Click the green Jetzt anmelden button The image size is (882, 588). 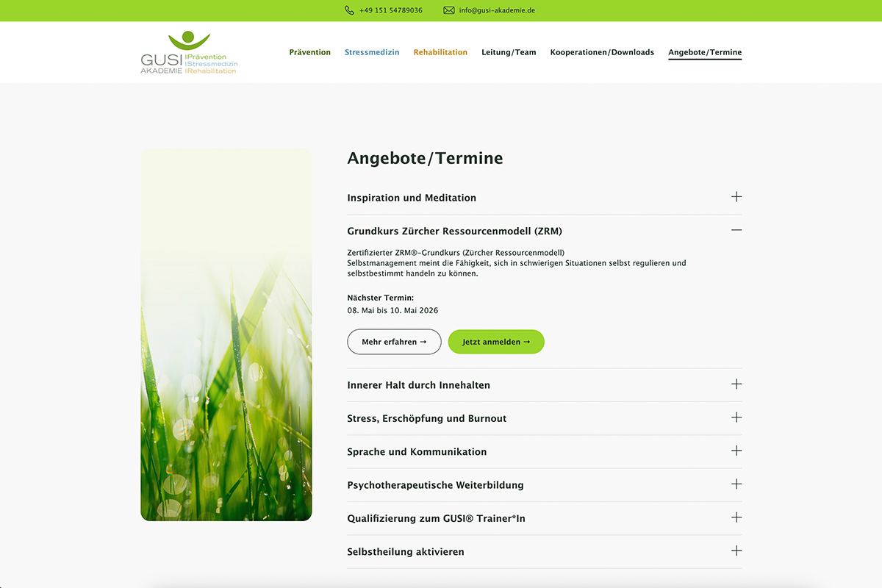pyautogui.click(x=496, y=341)
